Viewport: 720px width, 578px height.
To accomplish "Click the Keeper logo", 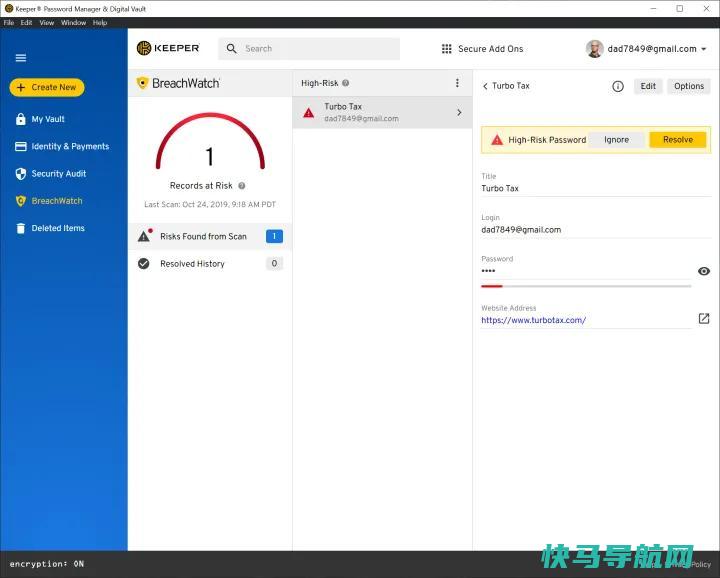I will [x=168, y=48].
